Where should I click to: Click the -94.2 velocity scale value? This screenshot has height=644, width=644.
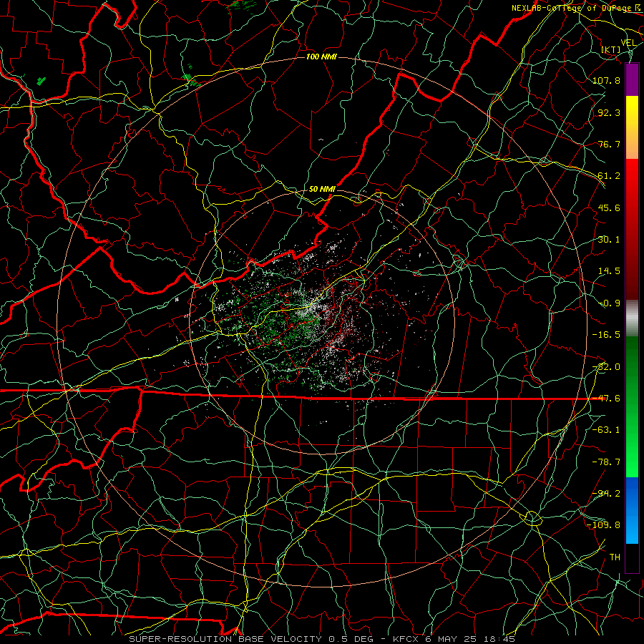pyautogui.click(x=606, y=494)
